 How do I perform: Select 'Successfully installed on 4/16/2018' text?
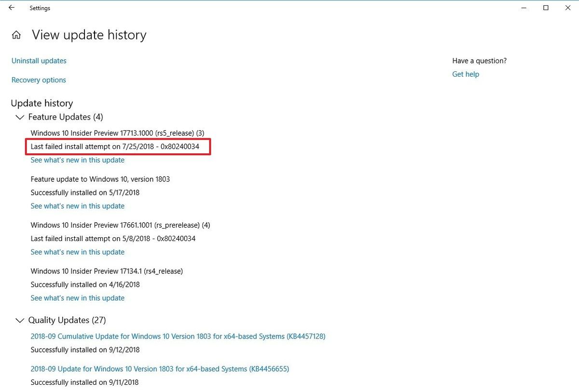click(85, 284)
